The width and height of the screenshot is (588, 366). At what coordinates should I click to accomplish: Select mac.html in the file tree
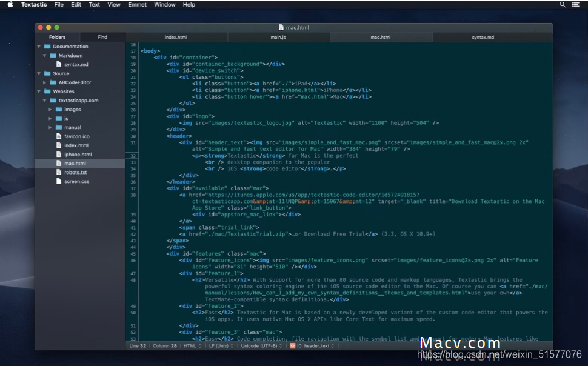[x=80, y=164]
